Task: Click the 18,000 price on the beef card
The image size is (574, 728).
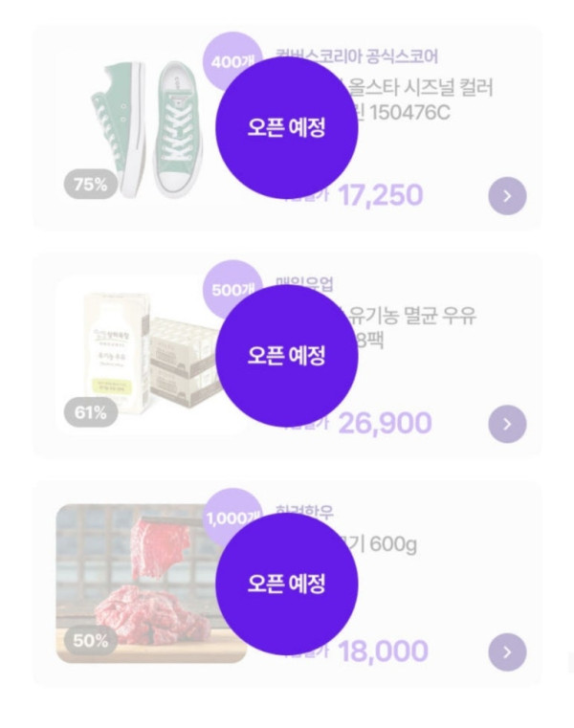Action: click(x=383, y=652)
